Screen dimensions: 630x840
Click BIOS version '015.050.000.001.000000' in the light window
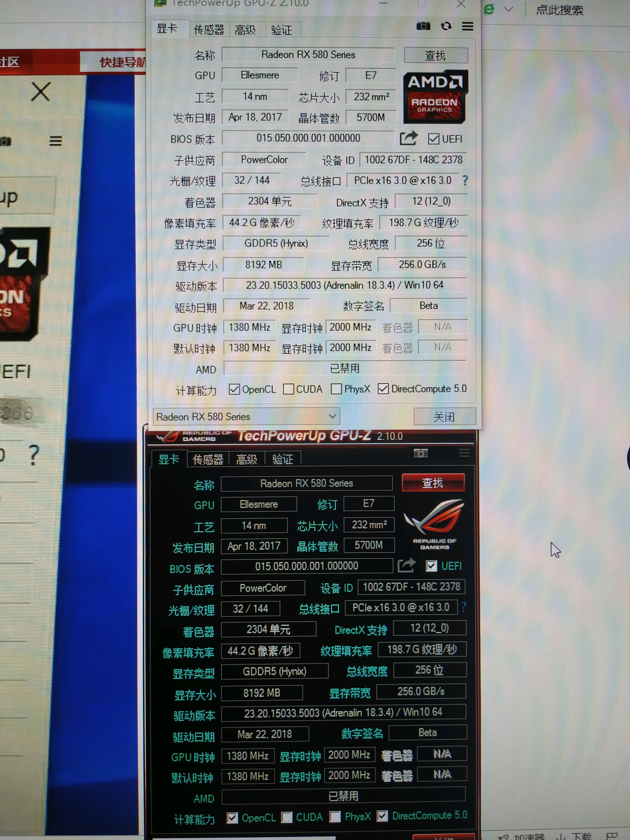(x=308, y=138)
